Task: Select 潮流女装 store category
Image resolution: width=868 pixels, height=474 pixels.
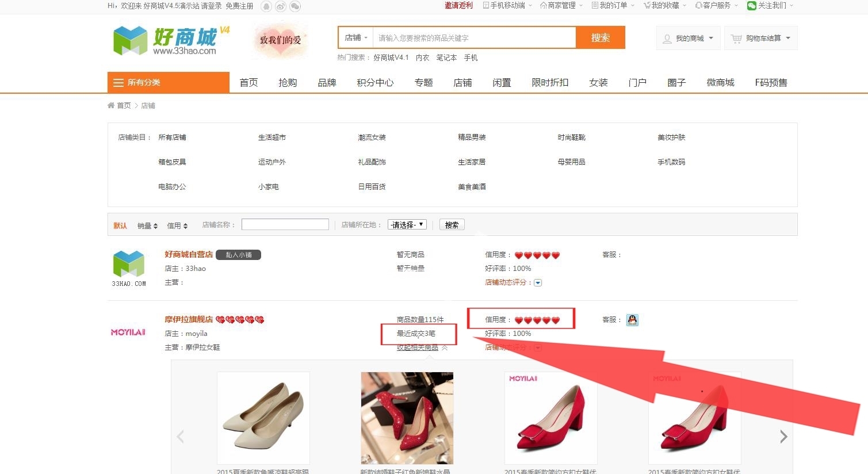Action: [x=372, y=137]
